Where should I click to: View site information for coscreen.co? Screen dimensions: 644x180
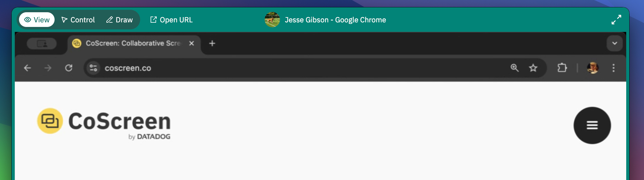tap(93, 68)
